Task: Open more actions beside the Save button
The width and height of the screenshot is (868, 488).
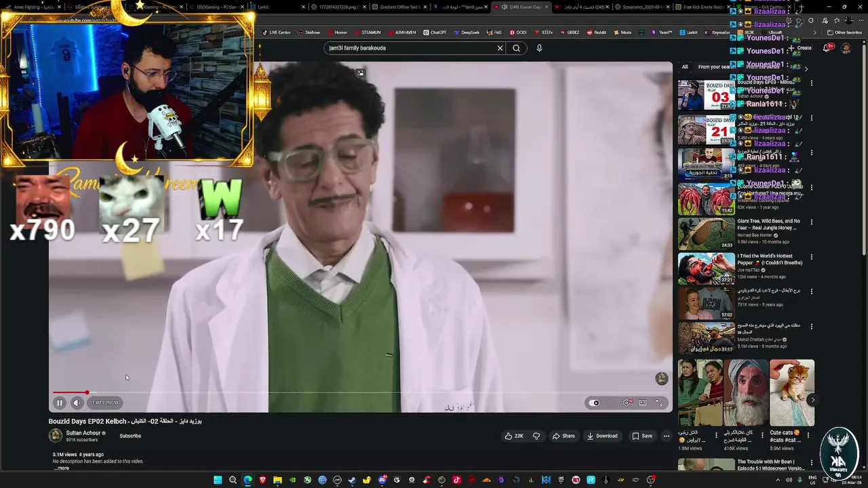Action: point(667,436)
